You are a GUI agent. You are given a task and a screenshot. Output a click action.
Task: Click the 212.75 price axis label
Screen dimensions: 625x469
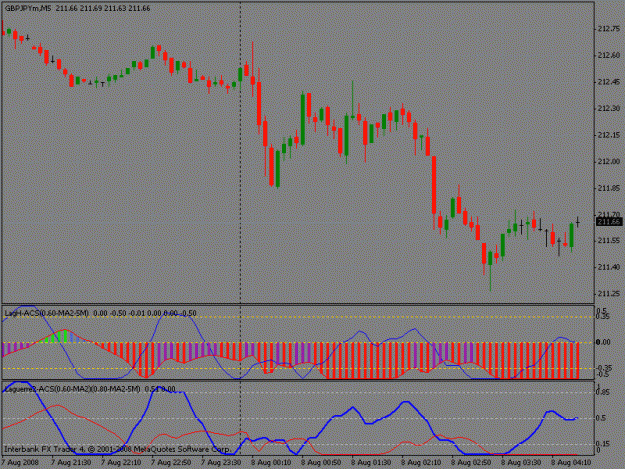pyautogui.click(x=609, y=29)
